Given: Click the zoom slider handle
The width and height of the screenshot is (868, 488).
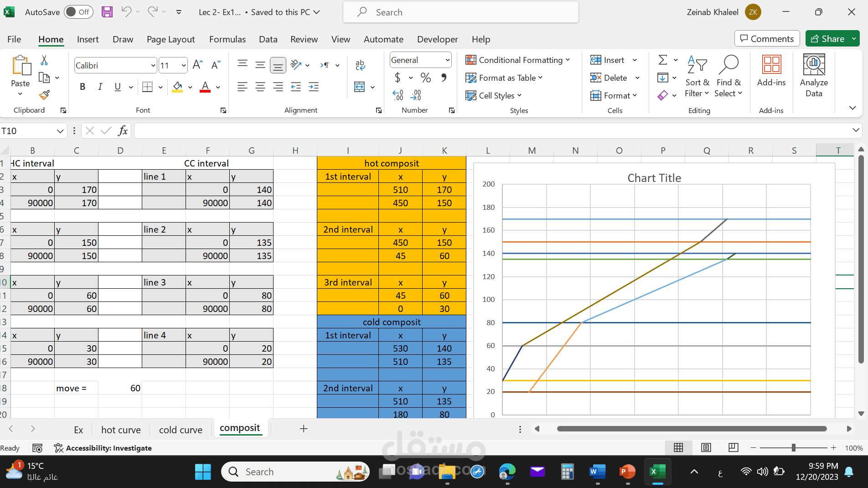Looking at the screenshot, I should (x=794, y=448).
